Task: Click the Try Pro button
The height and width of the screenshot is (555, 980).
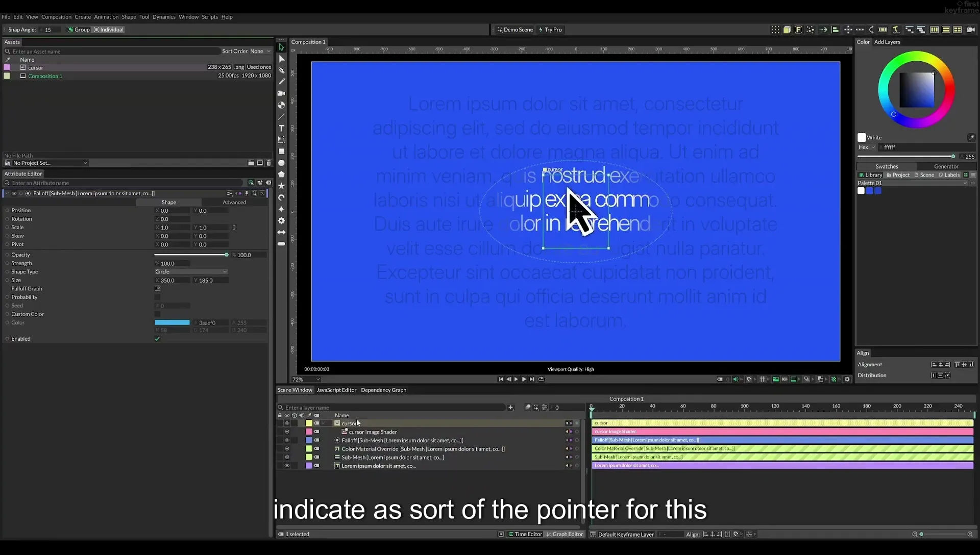Action: tap(550, 30)
